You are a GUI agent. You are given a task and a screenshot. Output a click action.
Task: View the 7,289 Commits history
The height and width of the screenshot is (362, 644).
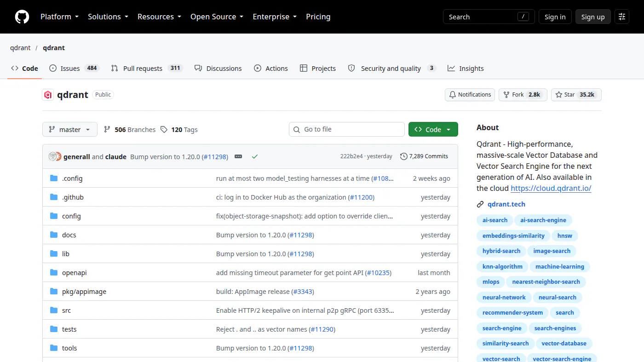[x=424, y=156]
